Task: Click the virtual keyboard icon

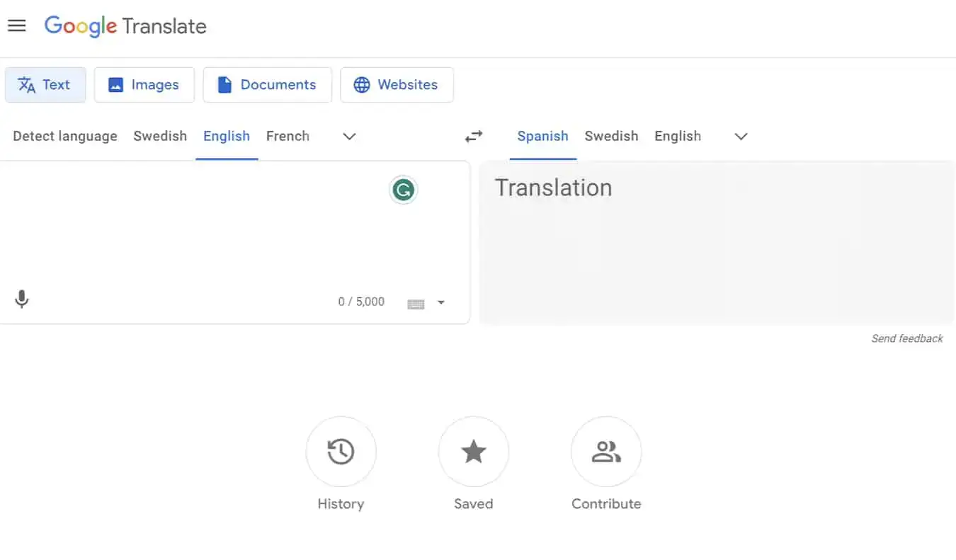Action: (x=416, y=304)
